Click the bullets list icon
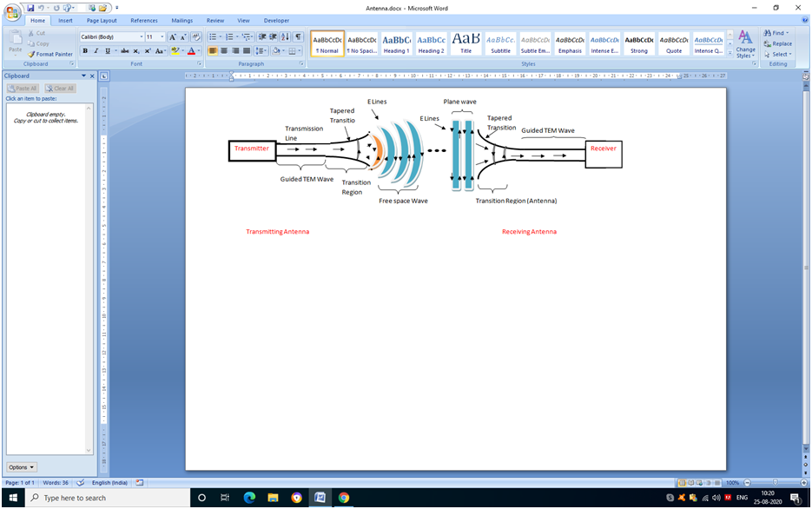Image resolution: width=812 pixels, height=509 pixels. pyautogui.click(x=214, y=37)
